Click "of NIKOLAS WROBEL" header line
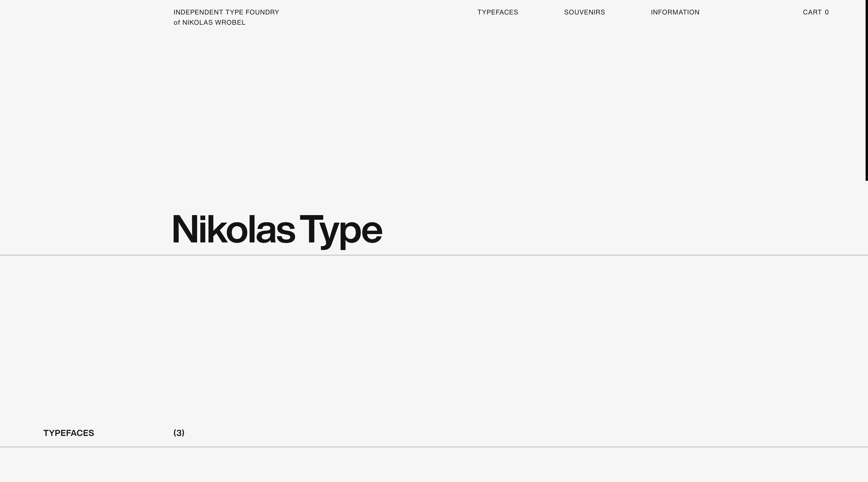 209,23
